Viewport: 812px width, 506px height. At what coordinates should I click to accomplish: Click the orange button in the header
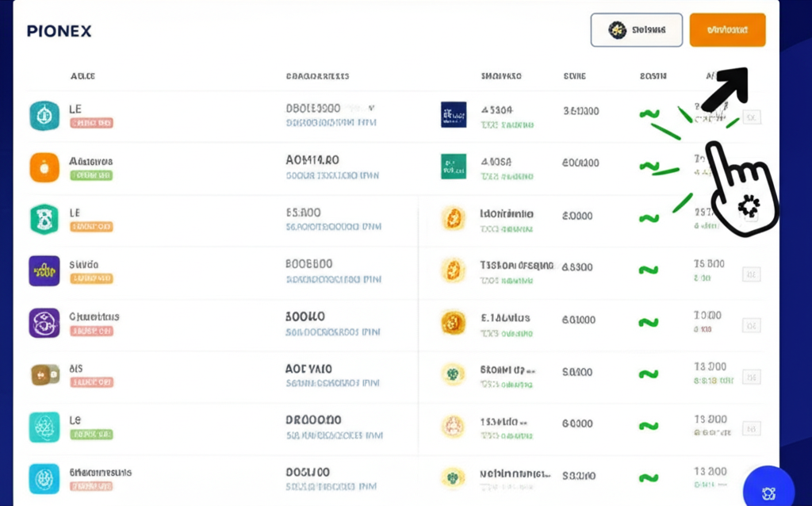coord(727,30)
